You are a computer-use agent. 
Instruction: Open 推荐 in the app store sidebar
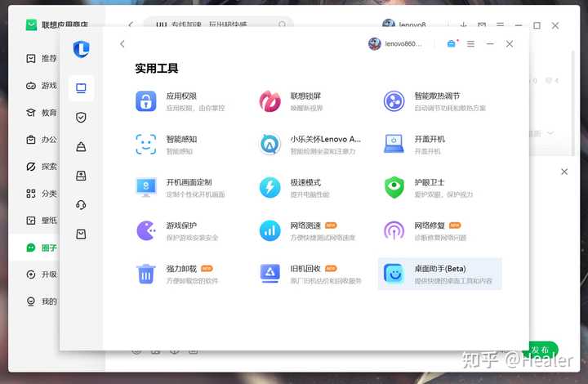42,59
